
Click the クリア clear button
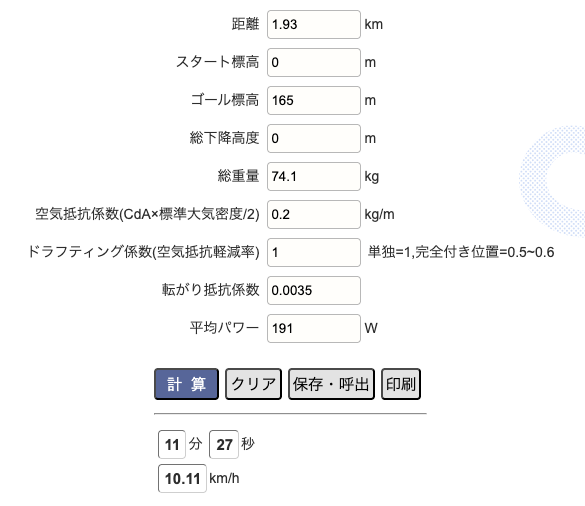click(253, 384)
